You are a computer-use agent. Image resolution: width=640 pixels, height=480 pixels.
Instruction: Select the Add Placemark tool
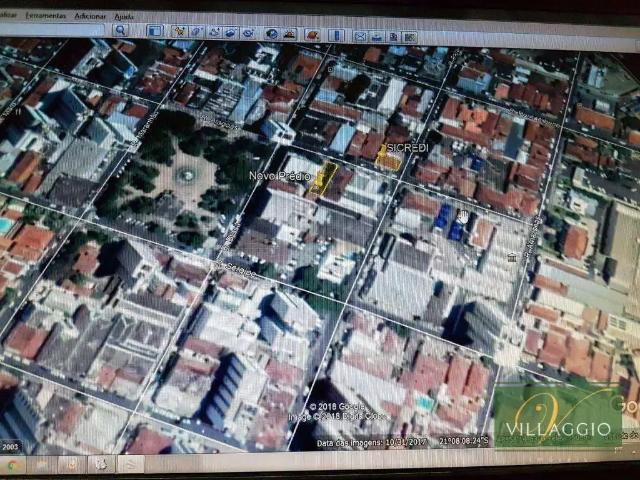coord(179,31)
